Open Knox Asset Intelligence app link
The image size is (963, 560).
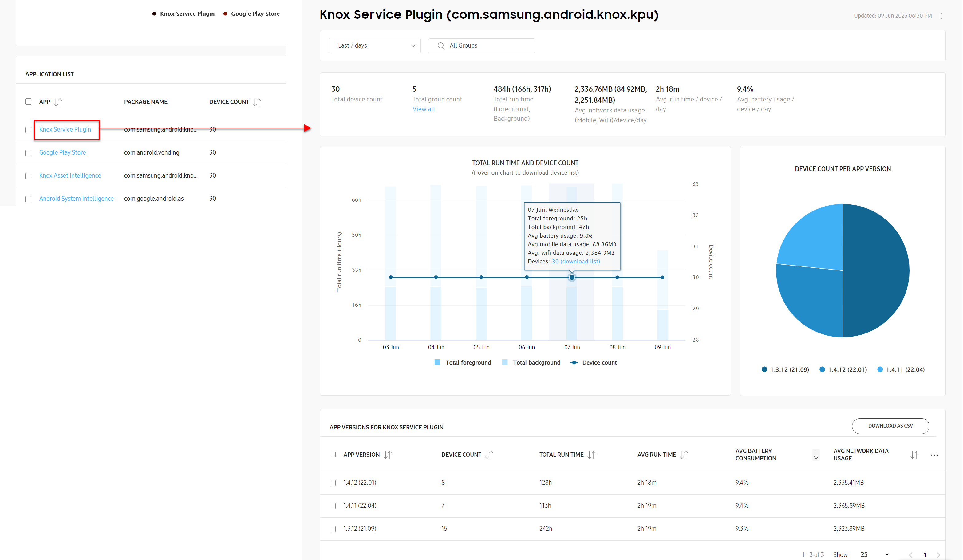point(70,175)
